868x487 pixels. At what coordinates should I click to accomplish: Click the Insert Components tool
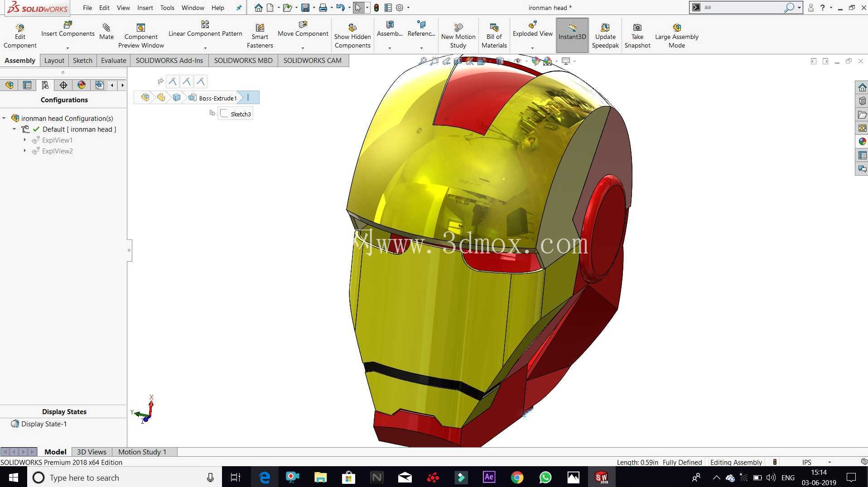(68, 29)
